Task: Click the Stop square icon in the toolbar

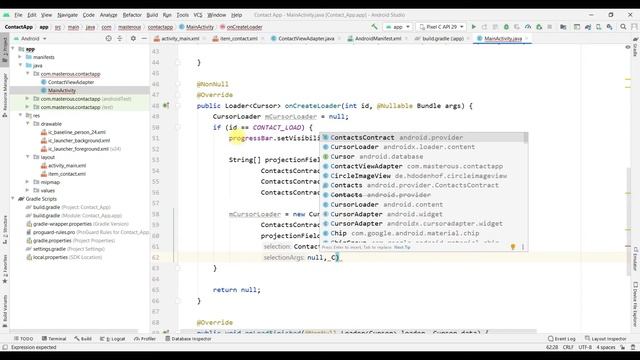Action: pos(550,27)
